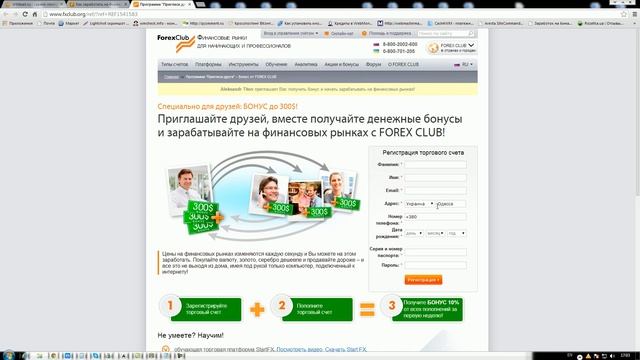Open the Windows Start button

(x=8, y=356)
